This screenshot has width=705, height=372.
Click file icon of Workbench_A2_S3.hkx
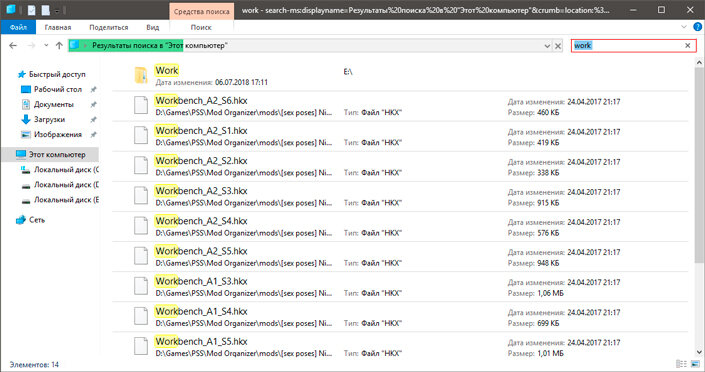(x=141, y=196)
